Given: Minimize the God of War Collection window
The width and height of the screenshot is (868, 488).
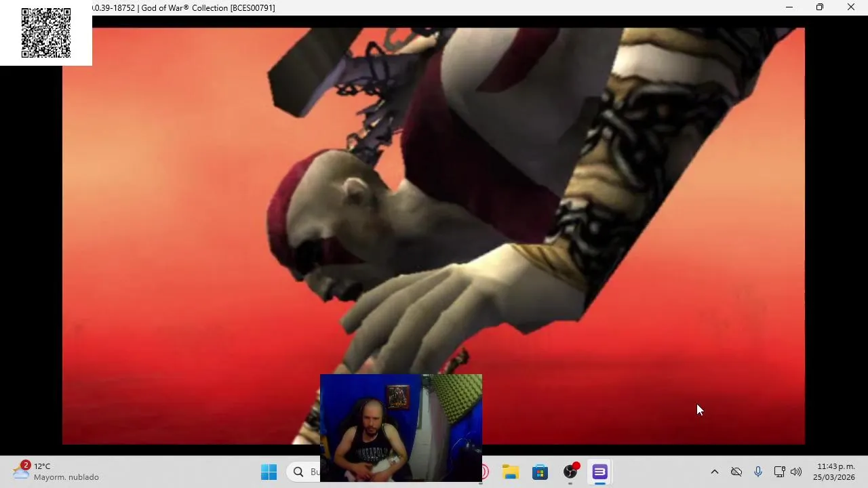Looking at the screenshot, I should (x=789, y=7).
